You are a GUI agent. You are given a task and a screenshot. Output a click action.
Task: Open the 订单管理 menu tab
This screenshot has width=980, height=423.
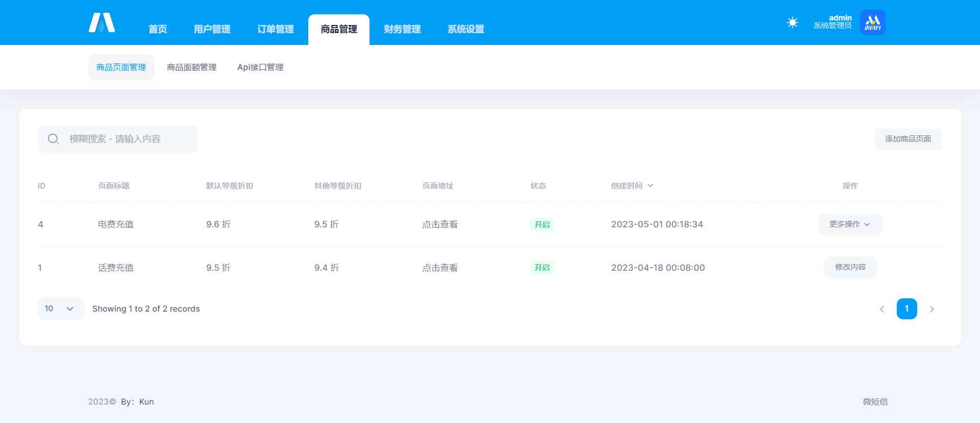(275, 29)
